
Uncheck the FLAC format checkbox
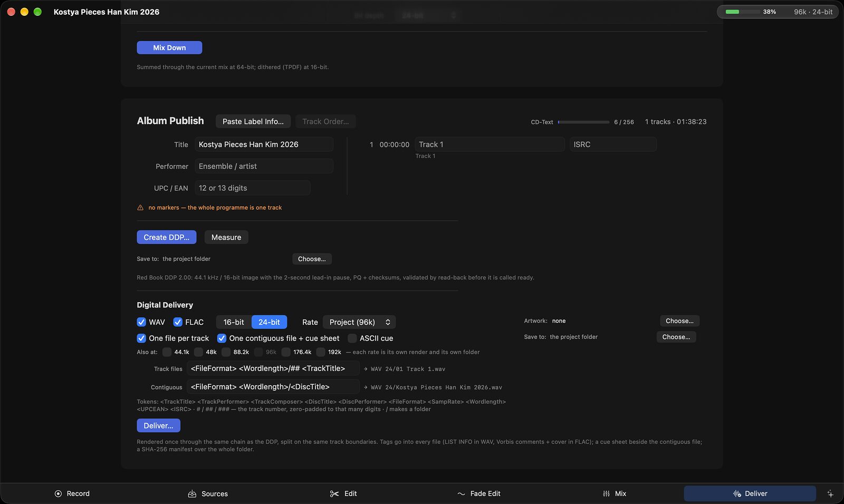pos(178,322)
